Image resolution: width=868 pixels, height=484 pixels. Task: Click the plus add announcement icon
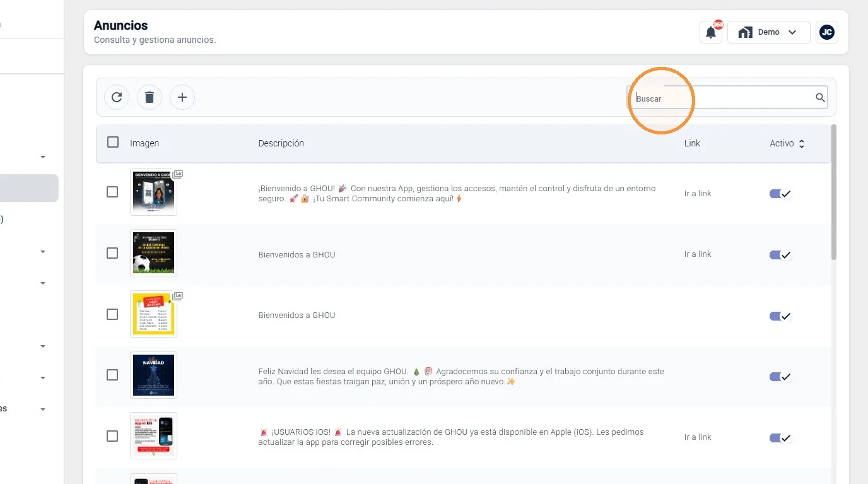[182, 97]
